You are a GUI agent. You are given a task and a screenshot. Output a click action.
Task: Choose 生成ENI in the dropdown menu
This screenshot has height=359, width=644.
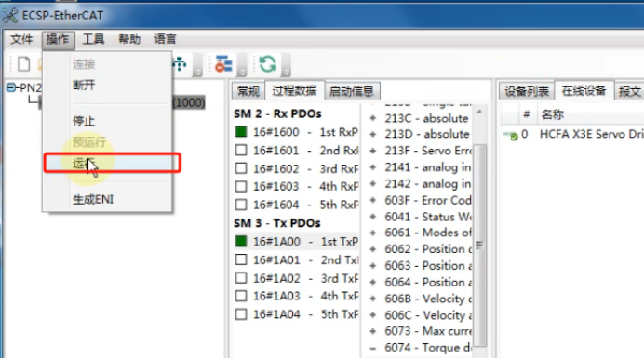click(93, 199)
